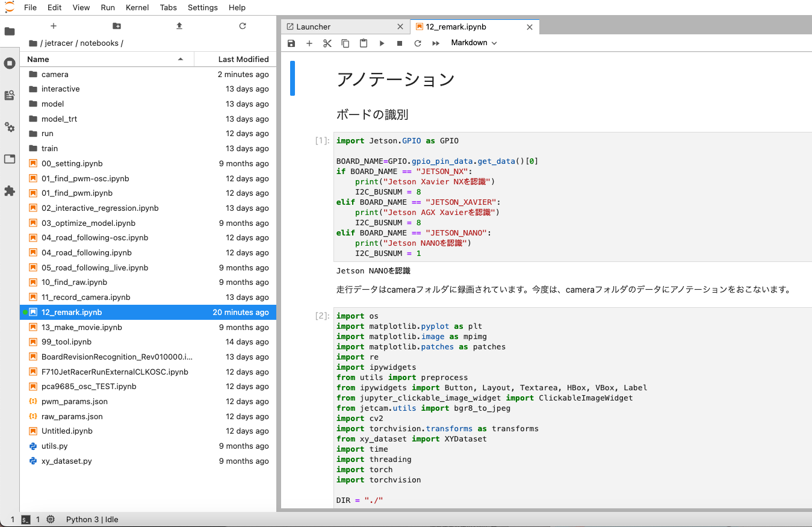The width and height of the screenshot is (812, 527).
Task: Save the notebook with the disk icon
Action: (291, 43)
